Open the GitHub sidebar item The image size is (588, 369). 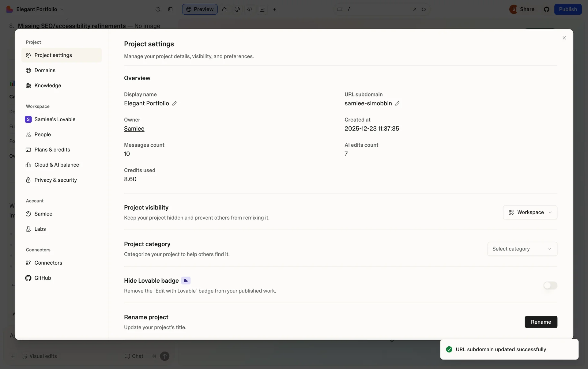(43, 278)
